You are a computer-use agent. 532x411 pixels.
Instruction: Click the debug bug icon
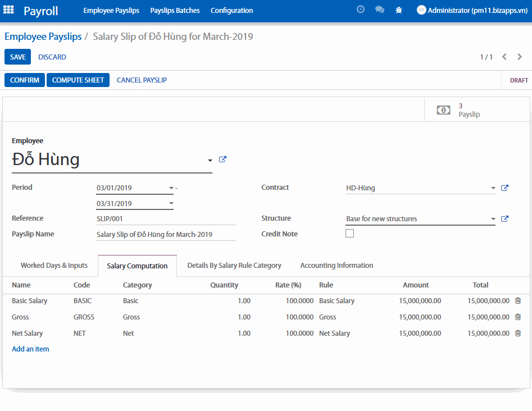pos(399,10)
